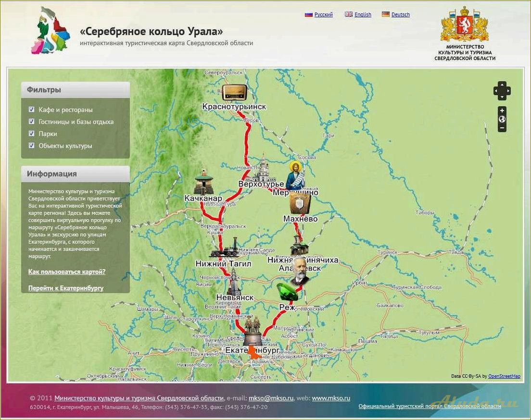Image resolution: width=531 pixels, height=420 pixels.
Task: Pan the map up with arrow control
Action: click(502, 85)
